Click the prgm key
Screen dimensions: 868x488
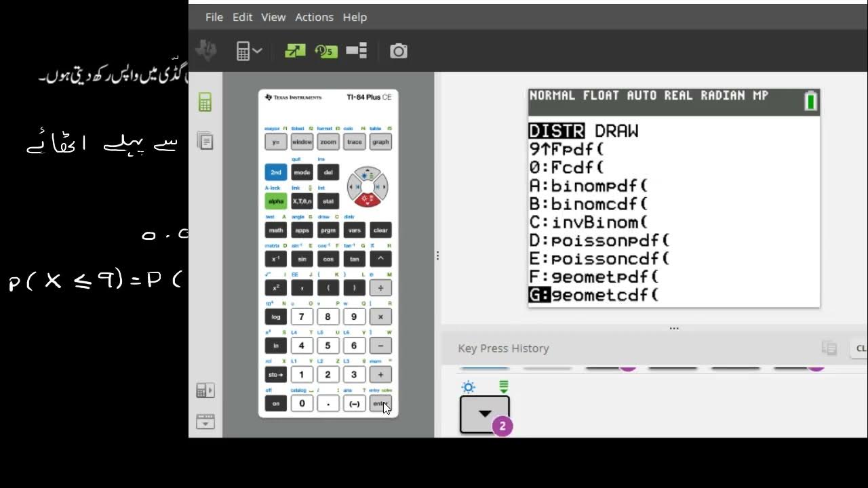point(328,230)
